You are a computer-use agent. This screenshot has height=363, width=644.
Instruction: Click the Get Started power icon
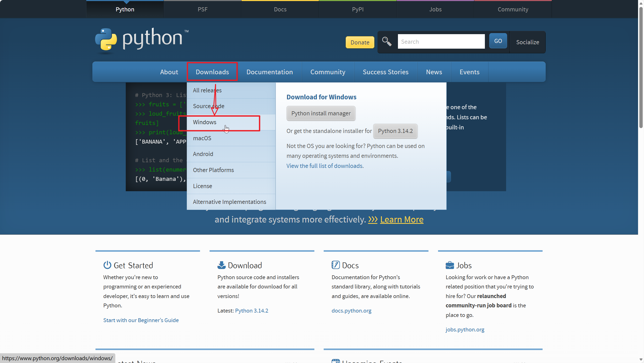pyautogui.click(x=107, y=265)
